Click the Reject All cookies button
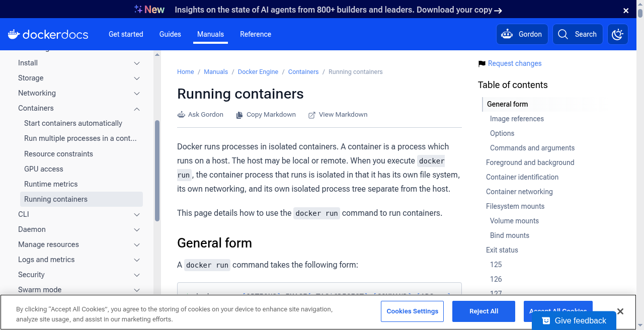644x330 pixels. pyautogui.click(x=484, y=311)
